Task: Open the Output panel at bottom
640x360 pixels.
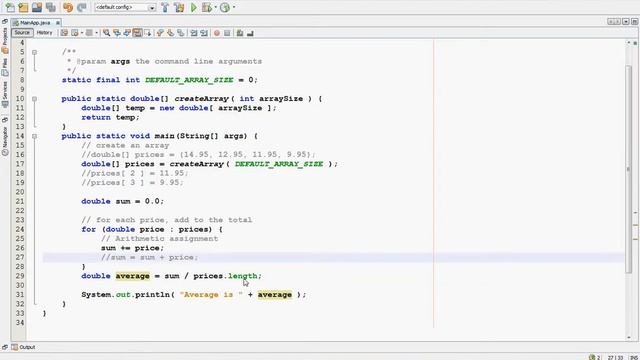Action: tap(24, 347)
